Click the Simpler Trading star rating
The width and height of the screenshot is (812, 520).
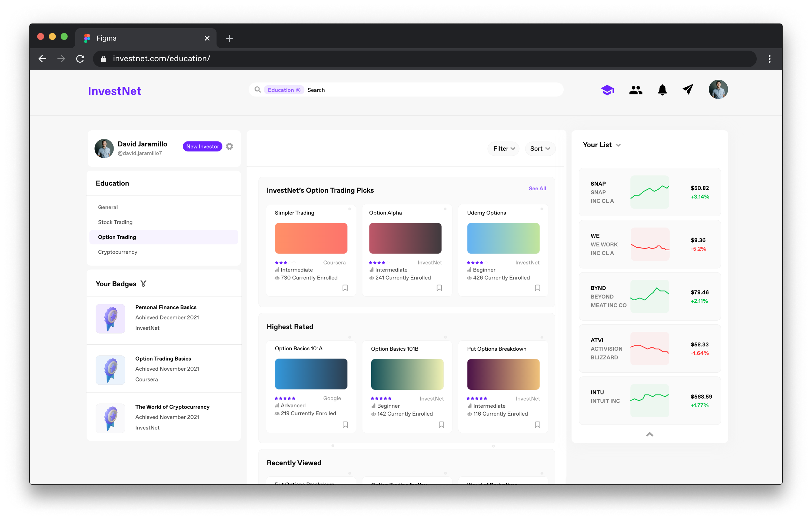pyautogui.click(x=285, y=262)
